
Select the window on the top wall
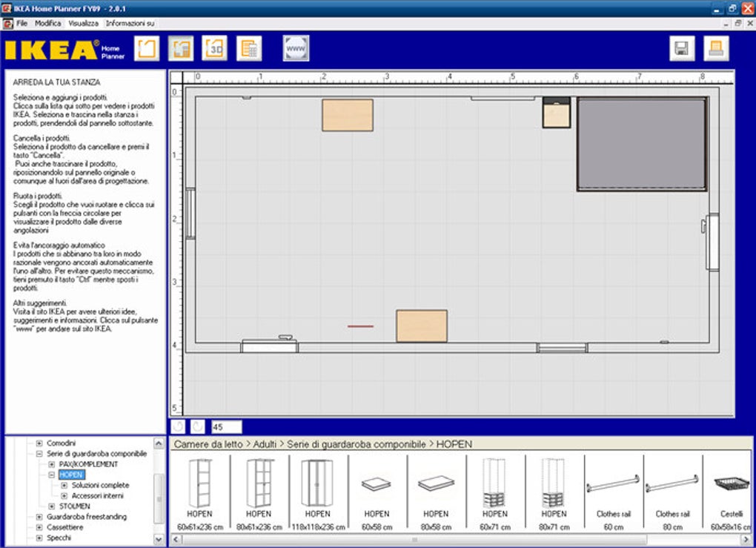503,99
